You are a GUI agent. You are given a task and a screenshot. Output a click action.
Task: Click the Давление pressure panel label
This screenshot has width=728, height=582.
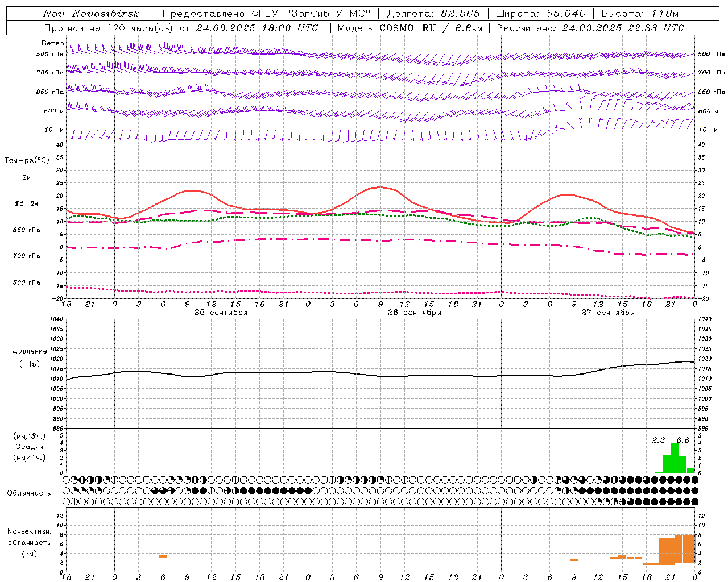(30, 351)
